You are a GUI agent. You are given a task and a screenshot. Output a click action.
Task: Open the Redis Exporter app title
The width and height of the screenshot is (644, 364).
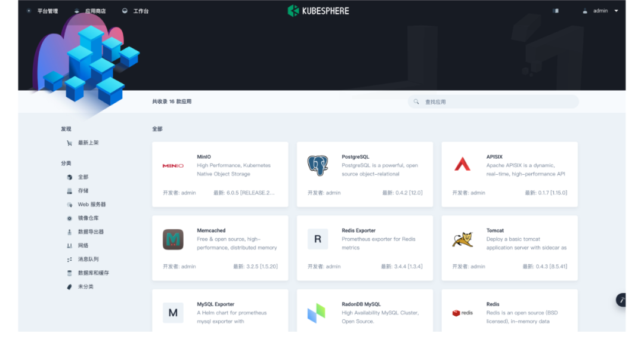(358, 230)
